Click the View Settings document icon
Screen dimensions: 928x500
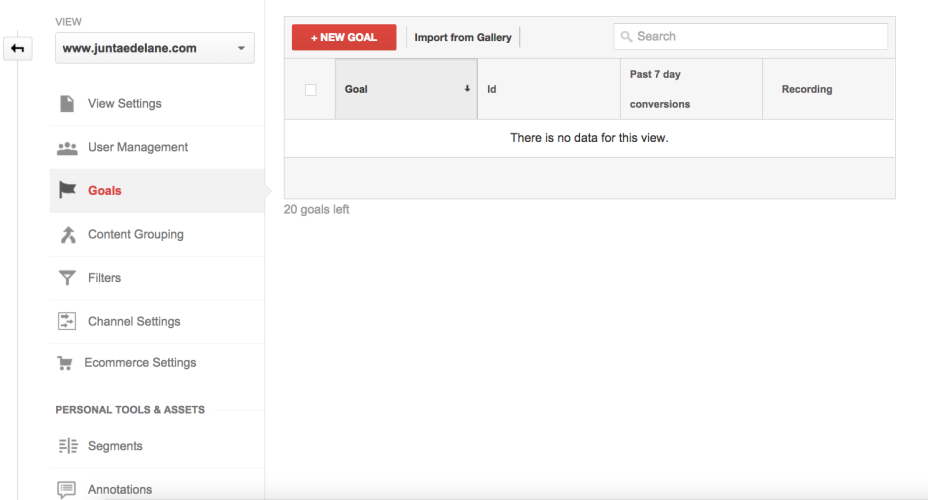point(67,104)
